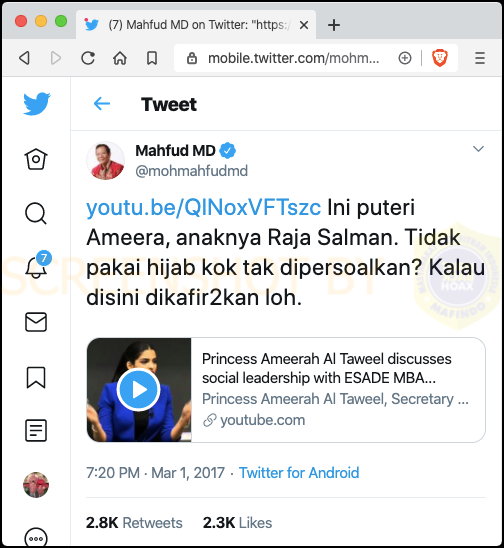Expand tweet options chevron next to Mahfud MD
Image resolution: width=504 pixels, height=548 pixels.
[x=478, y=149]
